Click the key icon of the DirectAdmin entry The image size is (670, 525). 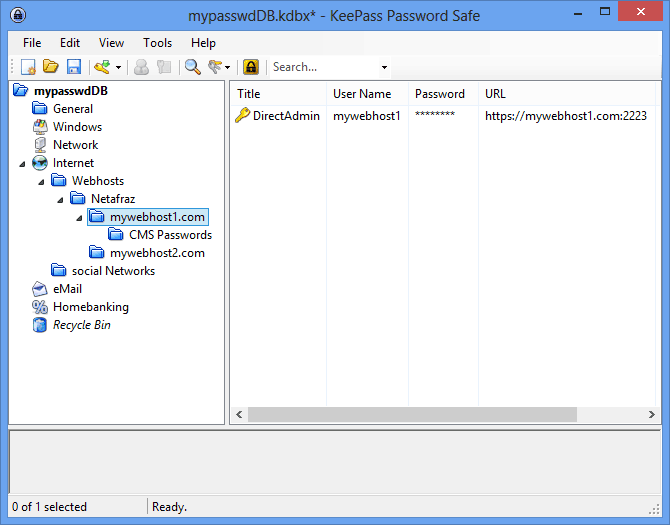(242, 116)
